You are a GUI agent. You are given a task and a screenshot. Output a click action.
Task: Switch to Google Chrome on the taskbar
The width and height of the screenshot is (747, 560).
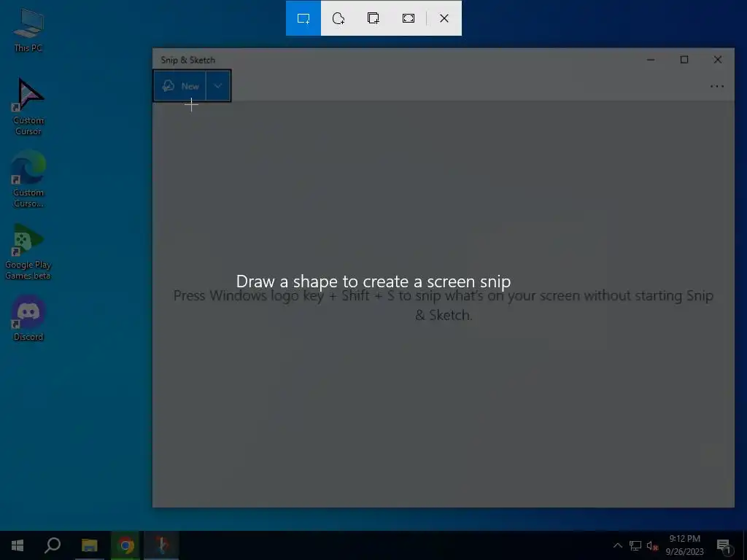[125, 545]
